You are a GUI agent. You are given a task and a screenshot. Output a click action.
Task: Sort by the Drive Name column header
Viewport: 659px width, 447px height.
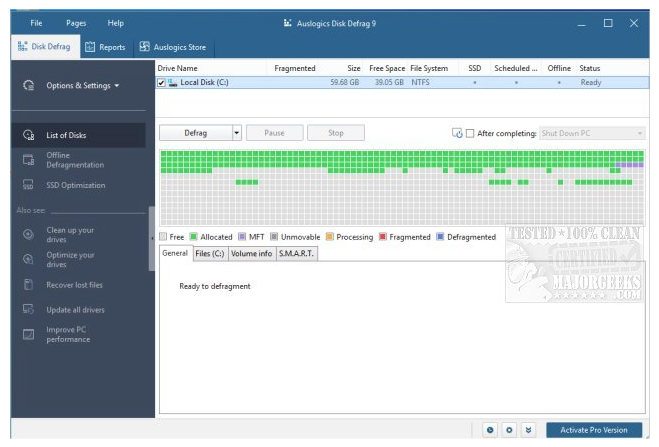(x=211, y=68)
